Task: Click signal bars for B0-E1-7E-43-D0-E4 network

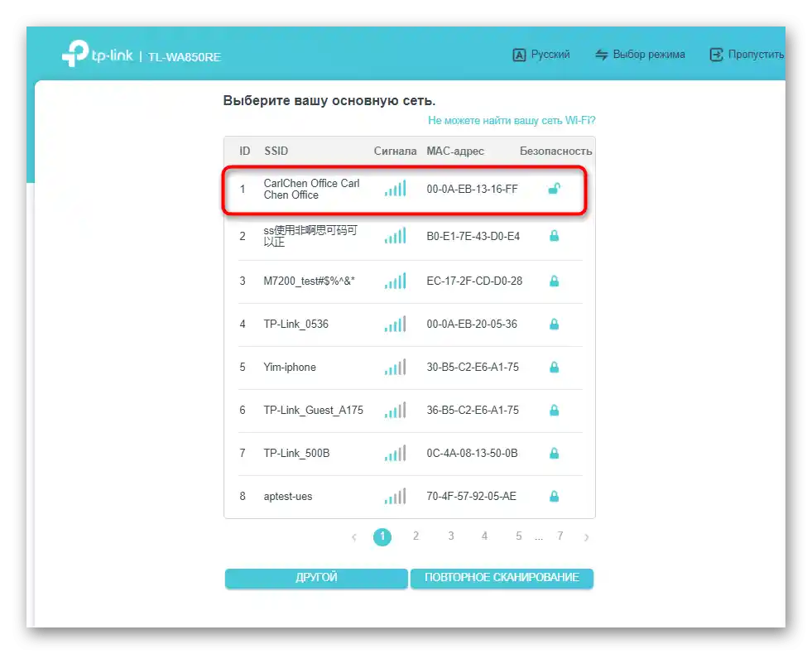Action: [x=395, y=236]
